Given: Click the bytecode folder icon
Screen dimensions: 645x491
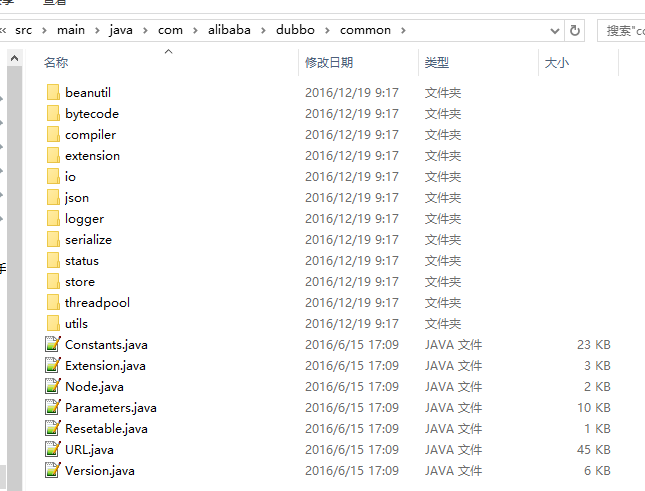Looking at the screenshot, I should click(x=53, y=113).
